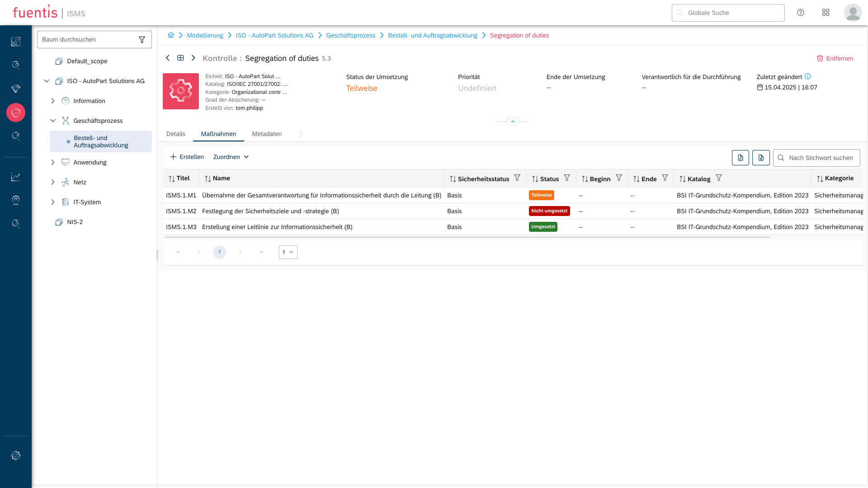Image resolution: width=868 pixels, height=488 pixels.
Task: Click the help question mark icon
Action: tap(801, 13)
